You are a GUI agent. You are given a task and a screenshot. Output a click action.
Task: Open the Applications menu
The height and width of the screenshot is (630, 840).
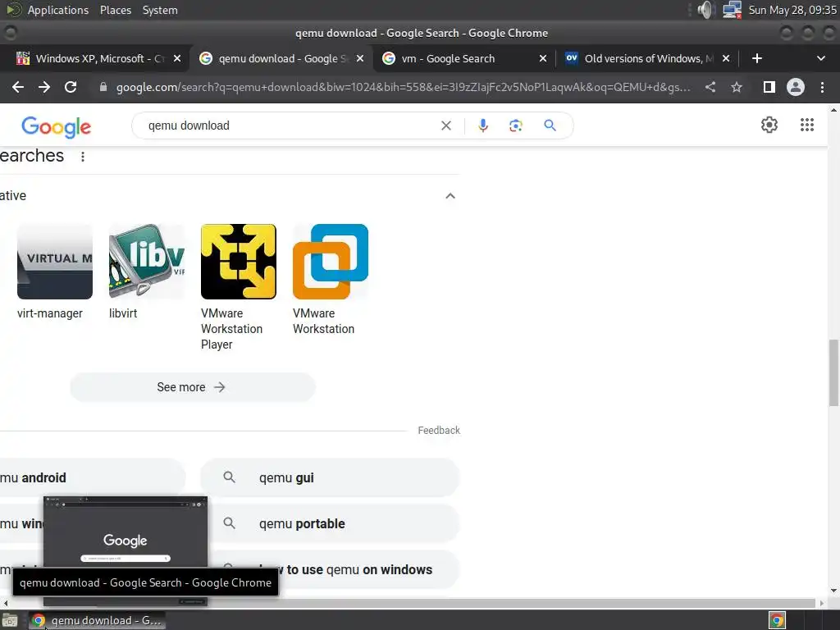coord(58,10)
